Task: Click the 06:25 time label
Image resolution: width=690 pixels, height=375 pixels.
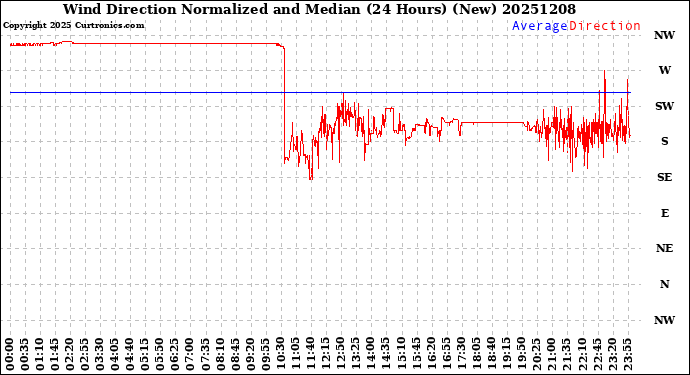Action: coord(175,355)
